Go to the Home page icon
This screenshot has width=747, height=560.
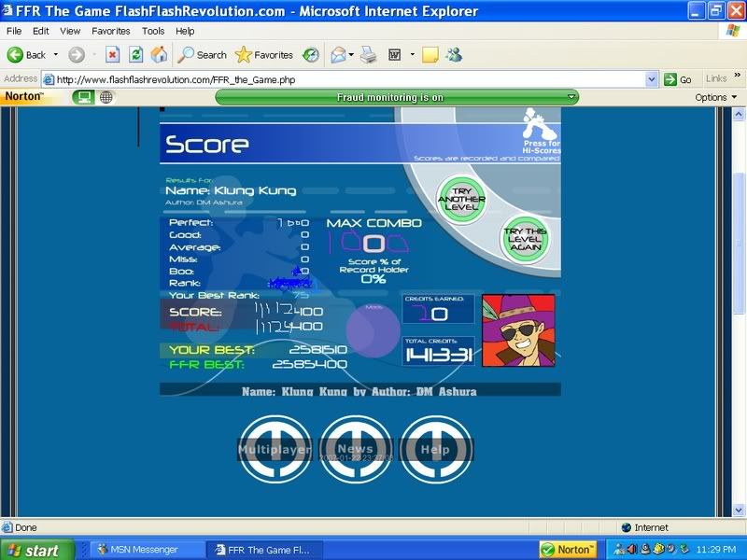pos(159,55)
